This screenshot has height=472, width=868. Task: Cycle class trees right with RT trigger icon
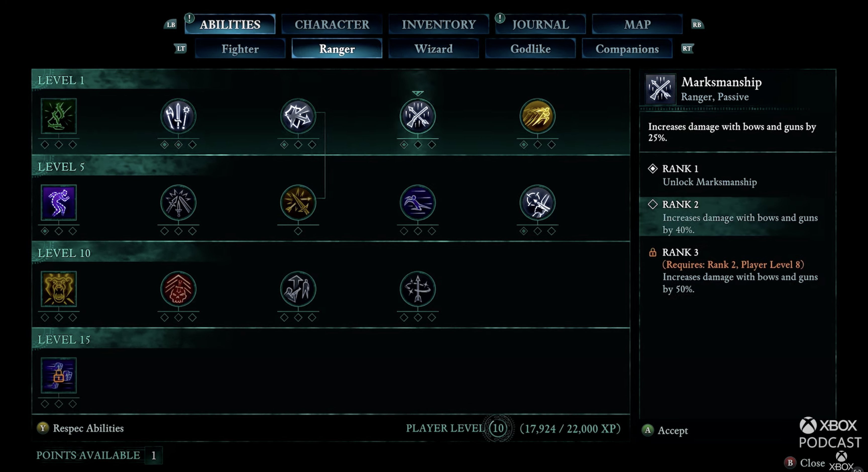[x=687, y=48]
